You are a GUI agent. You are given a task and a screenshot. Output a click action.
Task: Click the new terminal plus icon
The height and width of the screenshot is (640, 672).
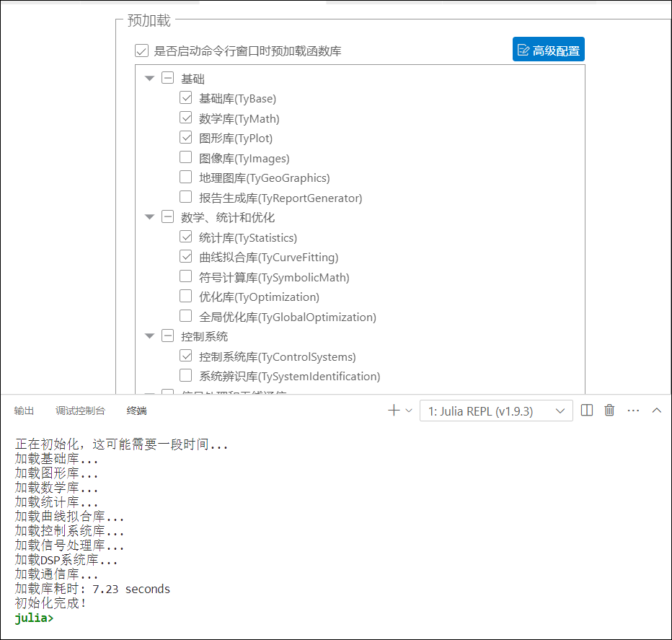point(394,411)
